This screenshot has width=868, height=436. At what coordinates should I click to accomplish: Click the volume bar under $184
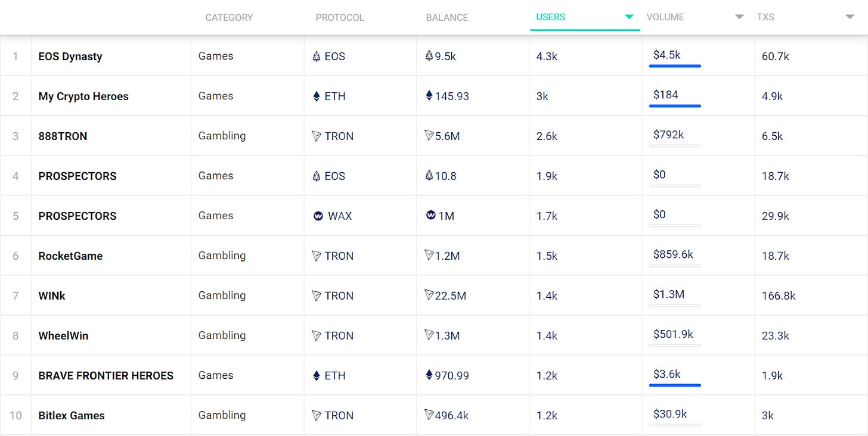coord(675,106)
